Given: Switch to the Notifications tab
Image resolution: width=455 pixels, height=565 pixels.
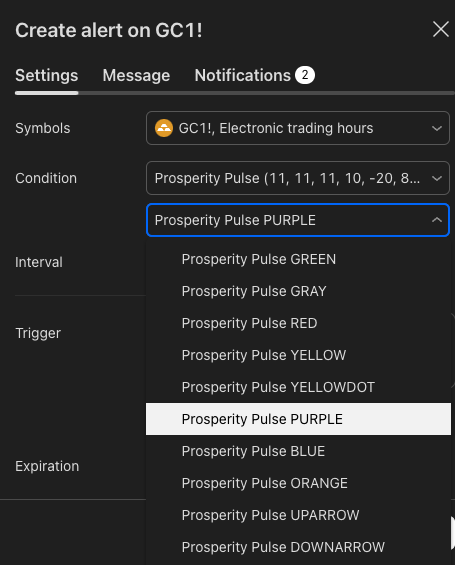Looking at the screenshot, I should pos(242,75).
